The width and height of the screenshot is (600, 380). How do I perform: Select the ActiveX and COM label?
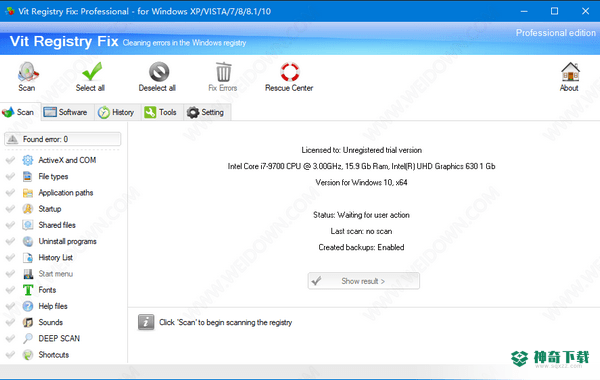(x=67, y=160)
